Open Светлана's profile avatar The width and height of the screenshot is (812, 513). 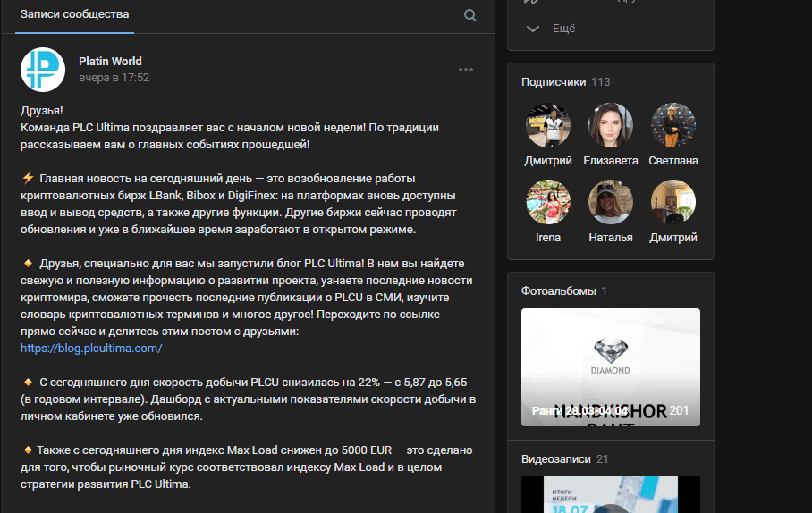pos(673,125)
